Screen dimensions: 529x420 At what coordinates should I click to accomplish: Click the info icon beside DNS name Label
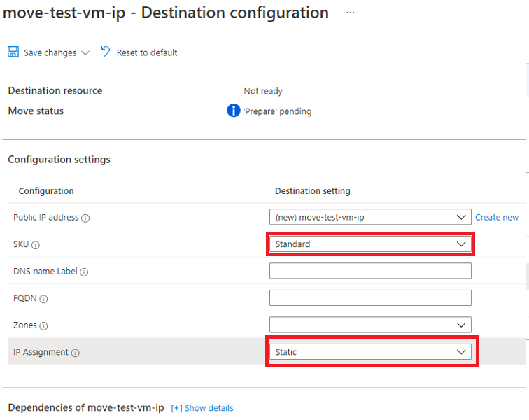click(84, 272)
